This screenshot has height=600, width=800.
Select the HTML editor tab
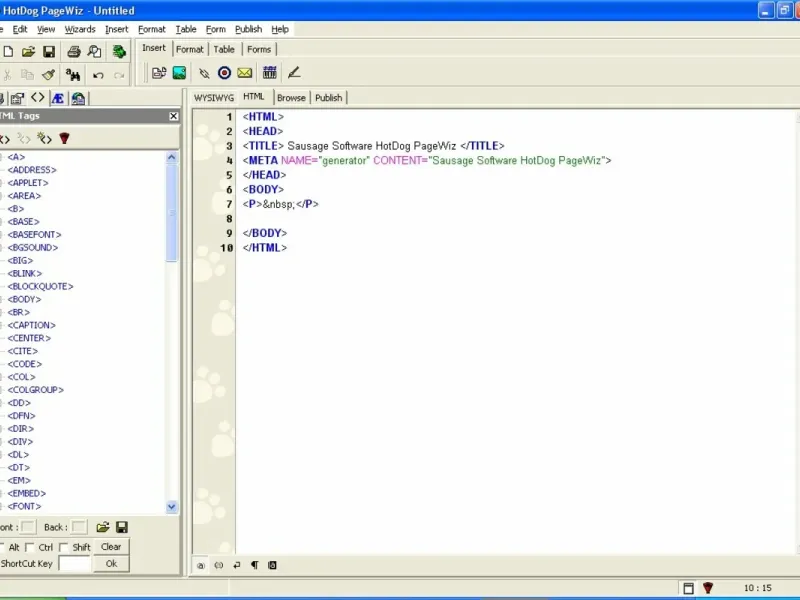coord(254,96)
